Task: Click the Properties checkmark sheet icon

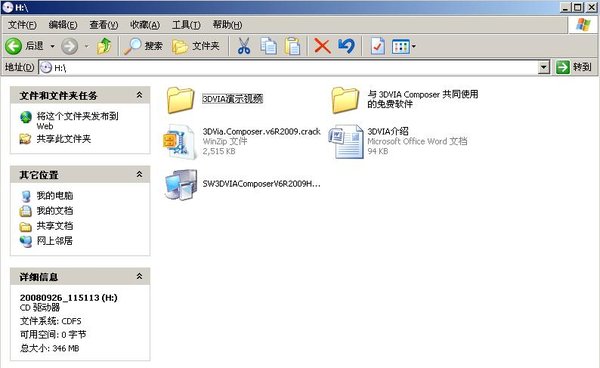Action: pos(378,46)
